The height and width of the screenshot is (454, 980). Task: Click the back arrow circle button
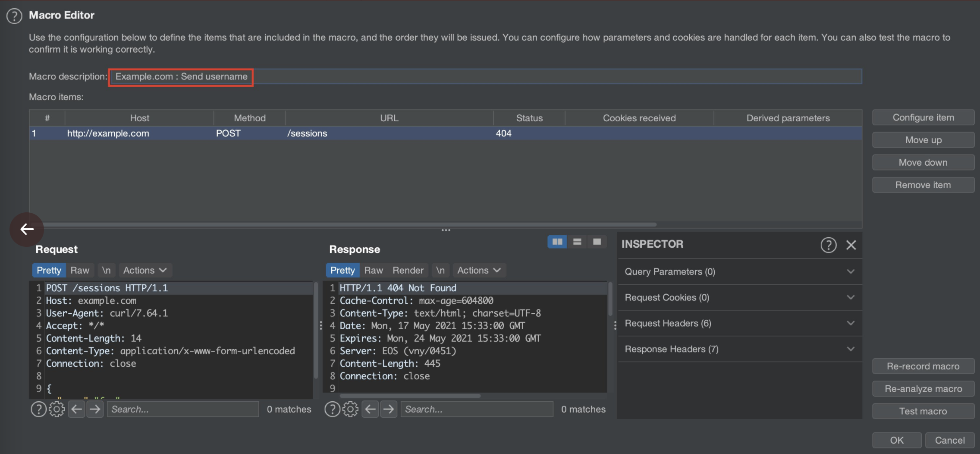click(x=27, y=229)
